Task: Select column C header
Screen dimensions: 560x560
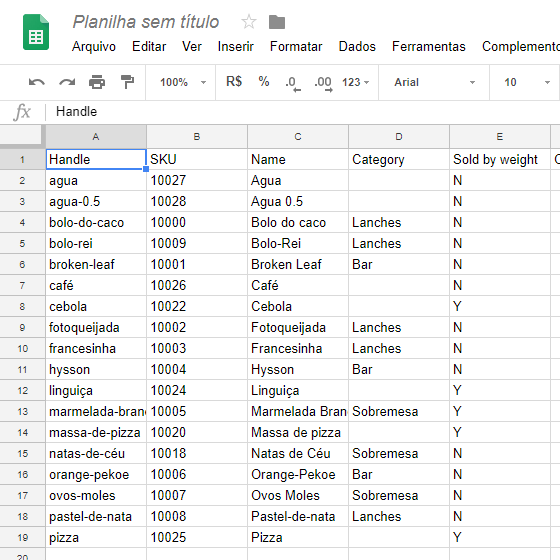Action: (298, 136)
